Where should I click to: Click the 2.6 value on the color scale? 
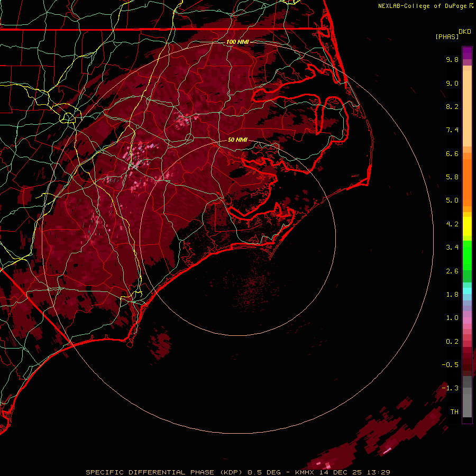[x=452, y=271]
